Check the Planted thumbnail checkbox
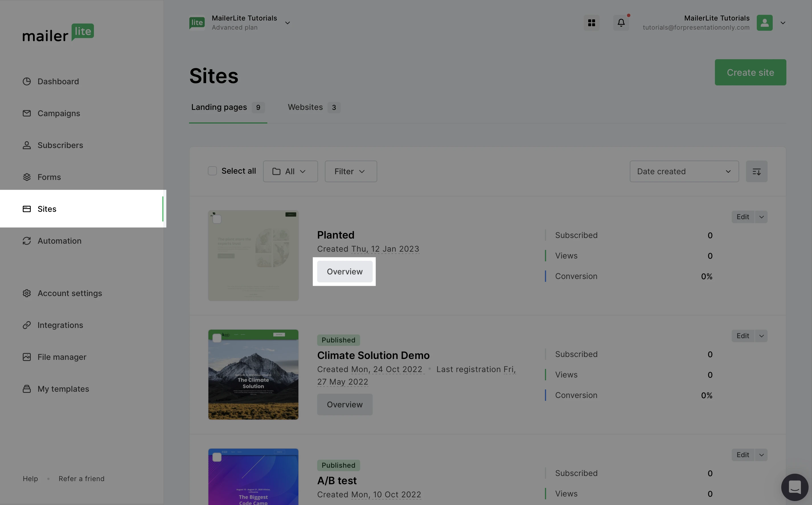 [217, 219]
